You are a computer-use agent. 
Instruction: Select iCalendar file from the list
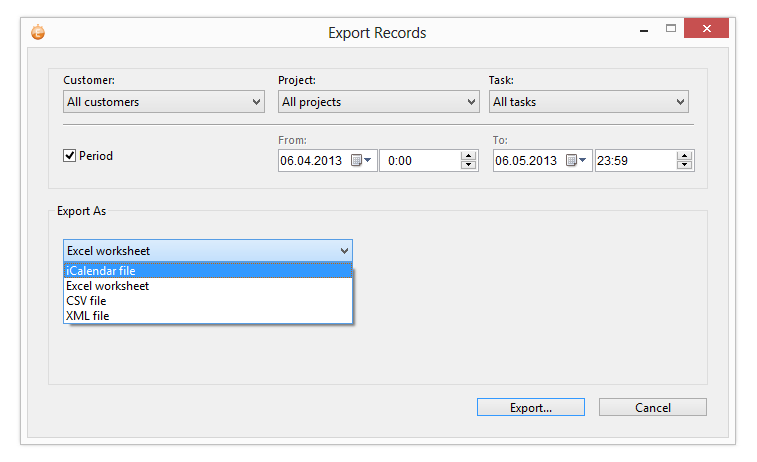(101, 271)
